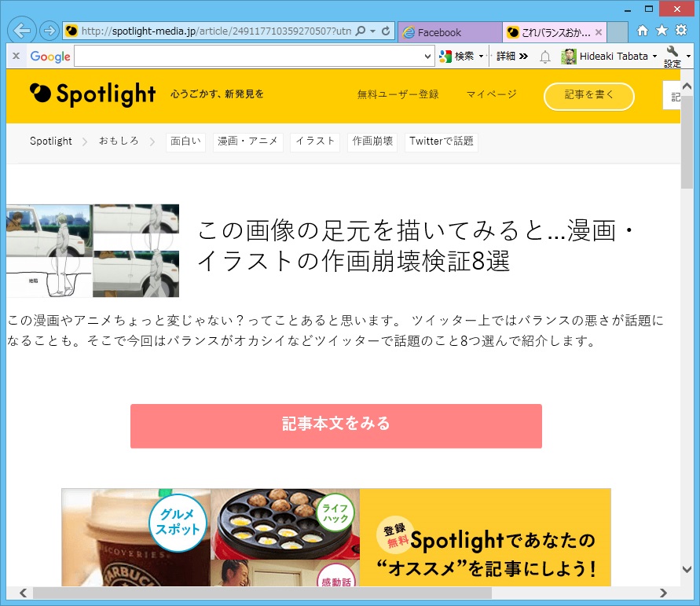Open the browser Home icon
This screenshot has width=700, height=606.
coord(643,31)
